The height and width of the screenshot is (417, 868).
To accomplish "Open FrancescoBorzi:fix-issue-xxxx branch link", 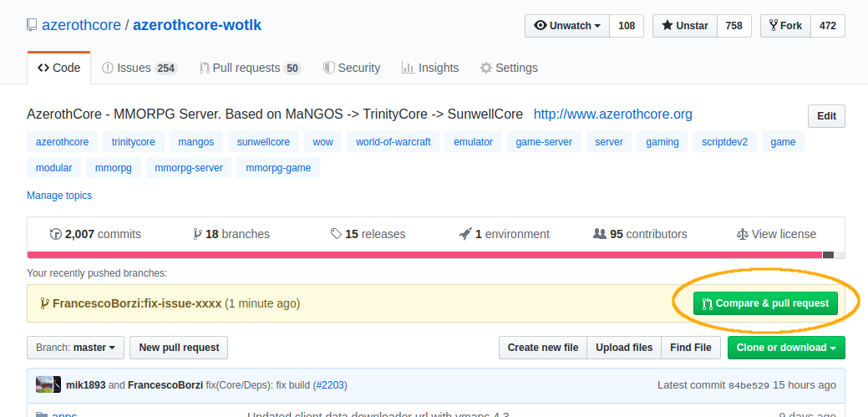I will 137,303.
